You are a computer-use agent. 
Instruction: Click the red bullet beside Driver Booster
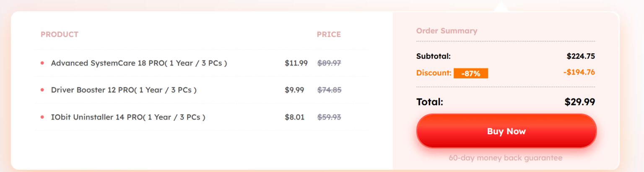[42, 90]
